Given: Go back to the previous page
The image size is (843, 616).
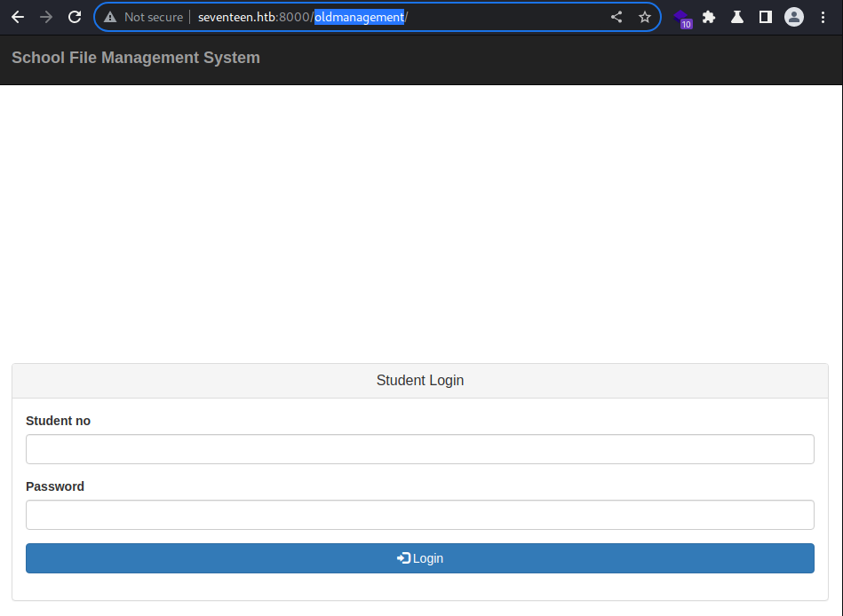Looking at the screenshot, I should click(18, 17).
